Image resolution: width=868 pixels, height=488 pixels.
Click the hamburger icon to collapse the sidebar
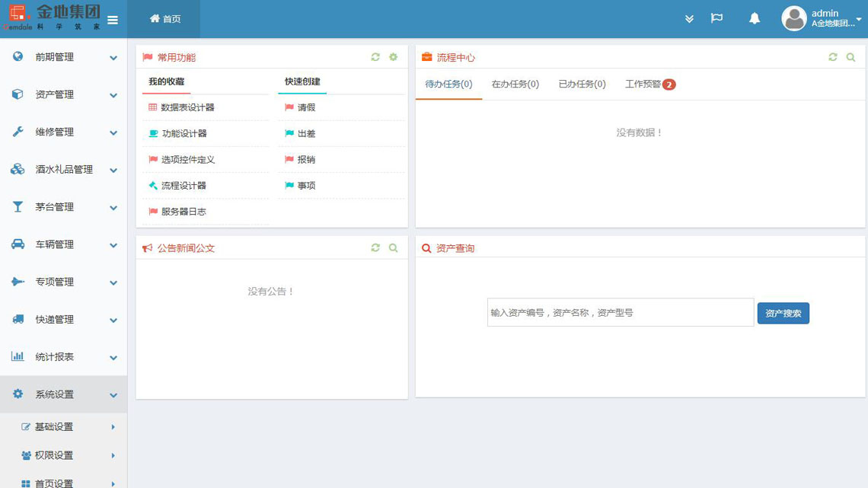pos(111,20)
